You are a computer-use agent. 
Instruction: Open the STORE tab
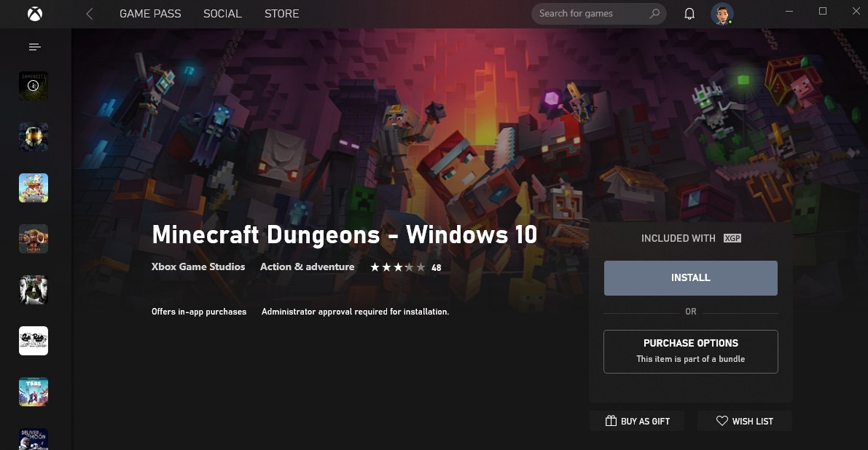(x=282, y=14)
